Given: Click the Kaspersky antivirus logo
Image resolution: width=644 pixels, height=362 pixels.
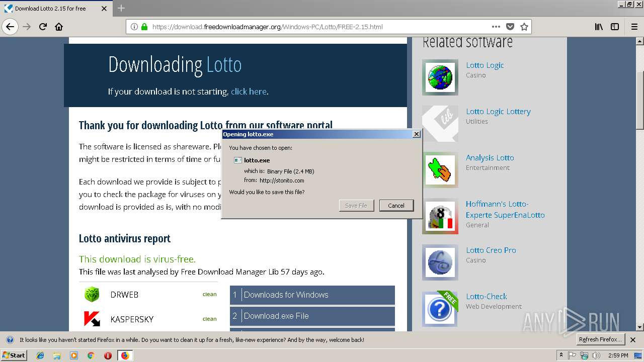Looking at the screenshot, I should click(x=92, y=319).
